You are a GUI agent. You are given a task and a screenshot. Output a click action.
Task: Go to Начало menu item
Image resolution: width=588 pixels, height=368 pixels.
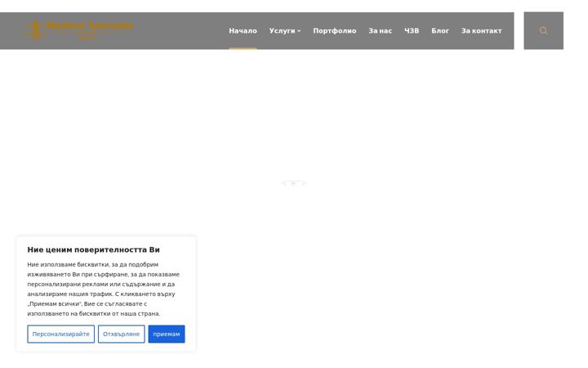(x=243, y=31)
